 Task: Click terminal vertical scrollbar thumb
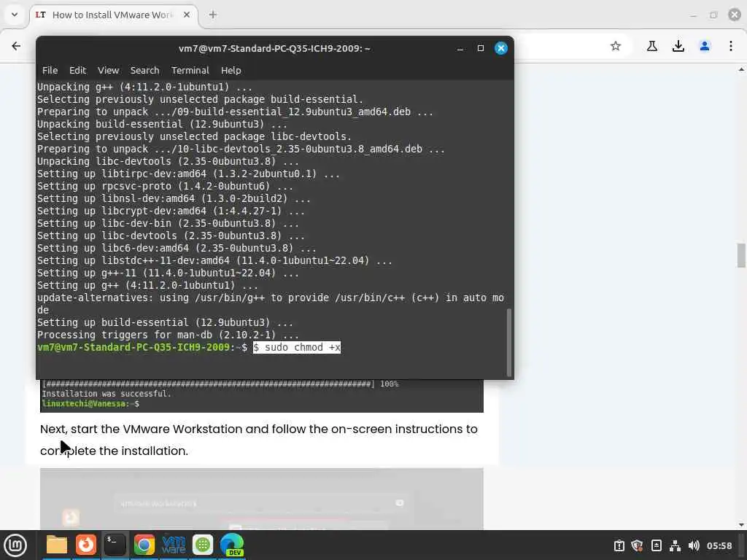point(508,343)
